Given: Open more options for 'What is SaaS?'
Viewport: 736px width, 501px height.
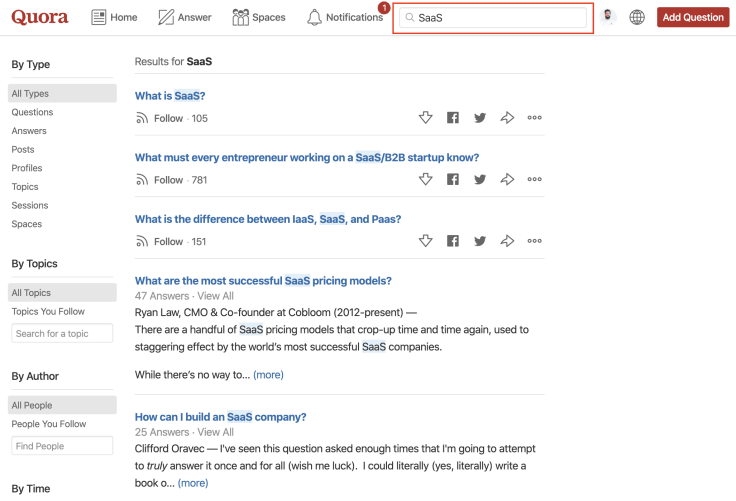Looking at the screenshot, I should coord(534,117).
